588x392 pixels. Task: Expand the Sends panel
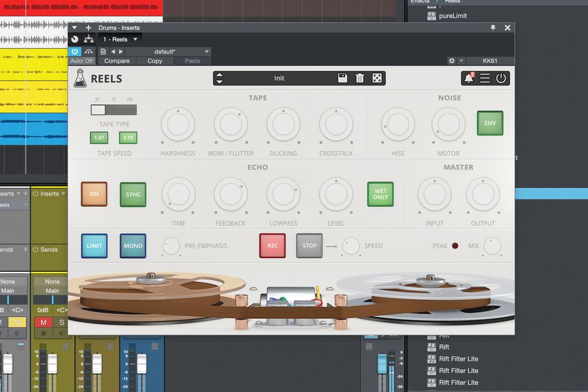(x=25, y=250)
